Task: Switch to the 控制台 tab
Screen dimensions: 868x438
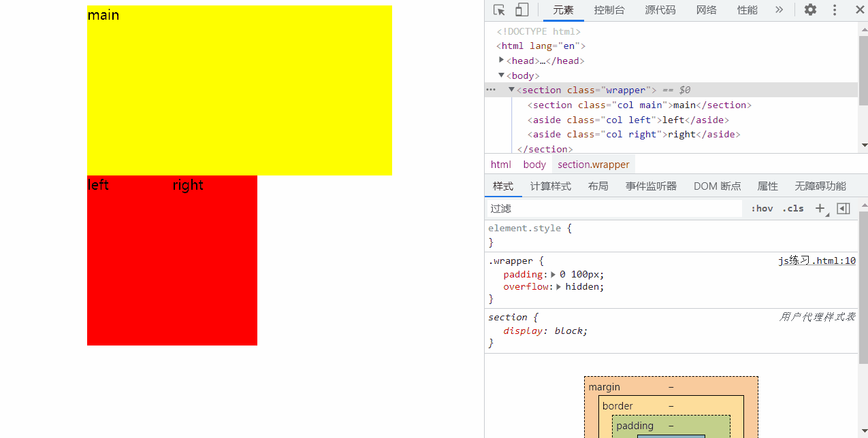Action: click(609, 10)
